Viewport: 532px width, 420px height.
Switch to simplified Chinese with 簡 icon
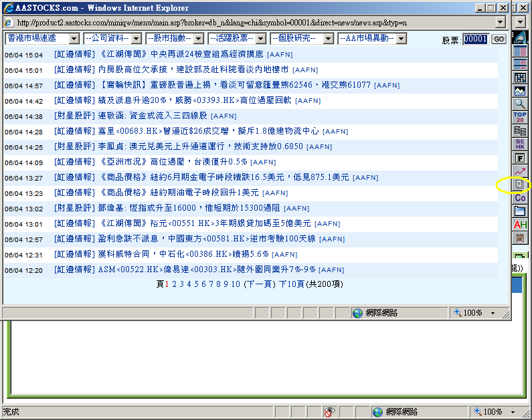point(520,237)
